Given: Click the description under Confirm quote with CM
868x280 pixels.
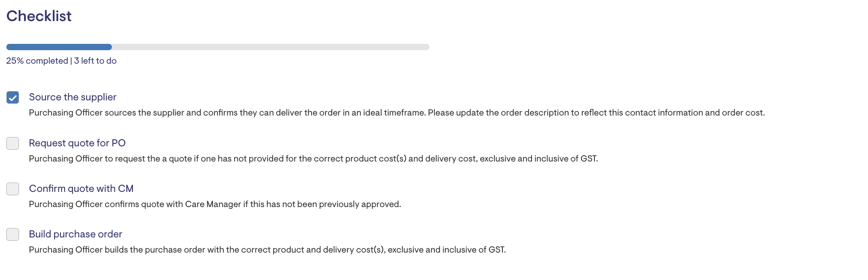Looking at the screenshot, I should [x=215, y=204].
